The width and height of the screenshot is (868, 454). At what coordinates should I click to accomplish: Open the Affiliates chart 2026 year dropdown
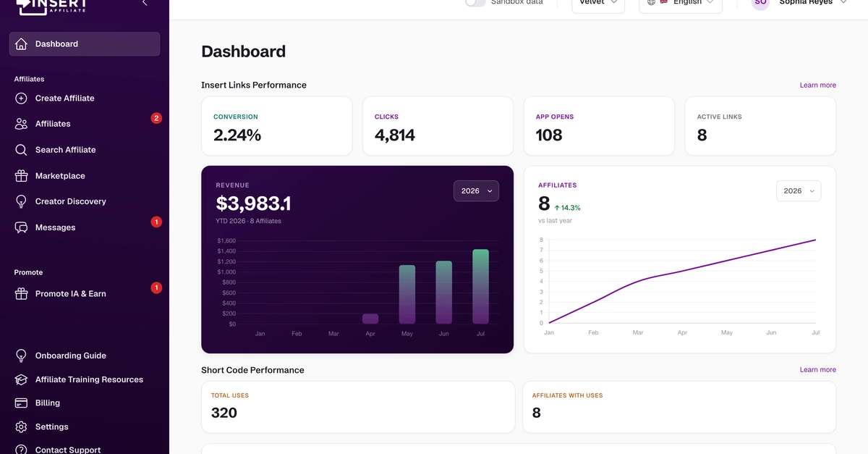click(x=799, y=190)
